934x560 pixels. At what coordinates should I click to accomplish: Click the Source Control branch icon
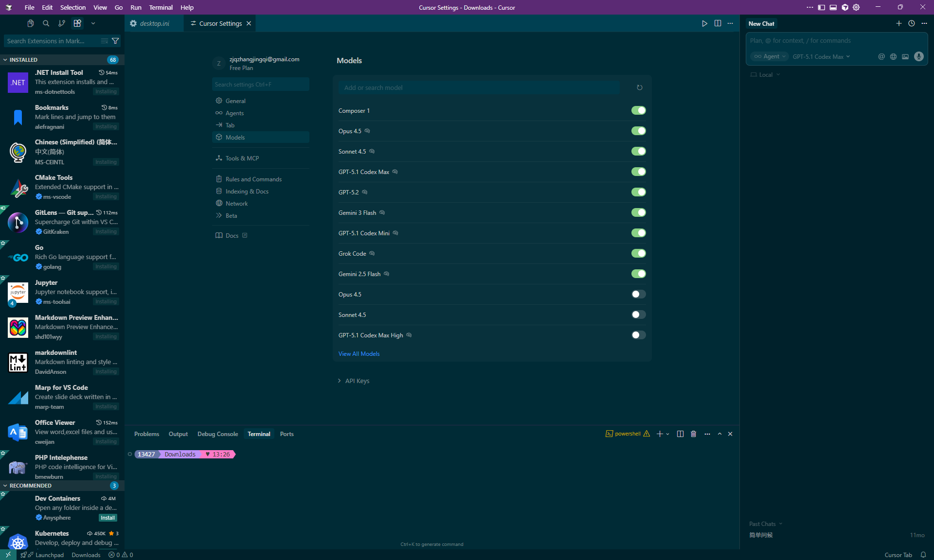point(61,23)
